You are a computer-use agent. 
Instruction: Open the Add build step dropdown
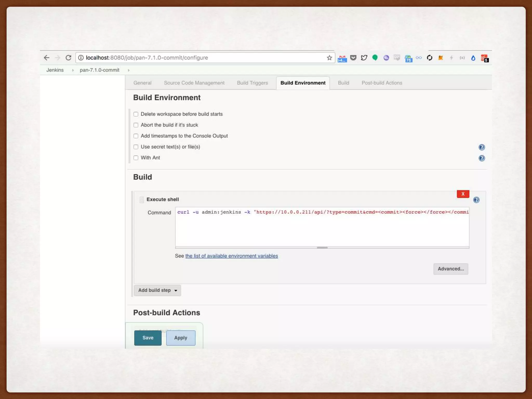click(157, 290)
